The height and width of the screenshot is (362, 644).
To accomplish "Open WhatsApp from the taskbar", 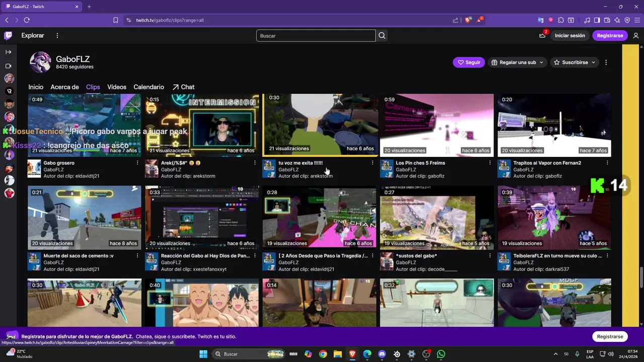I will point(441,354).
